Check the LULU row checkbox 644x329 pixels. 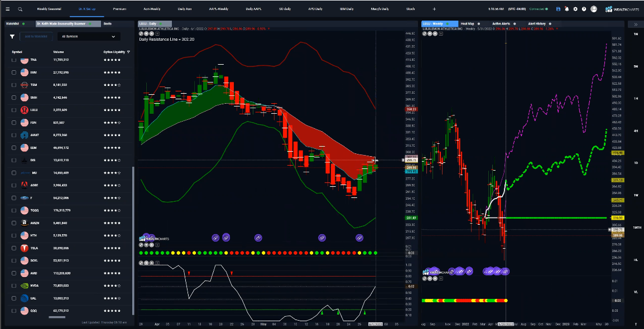click(13, 110)
